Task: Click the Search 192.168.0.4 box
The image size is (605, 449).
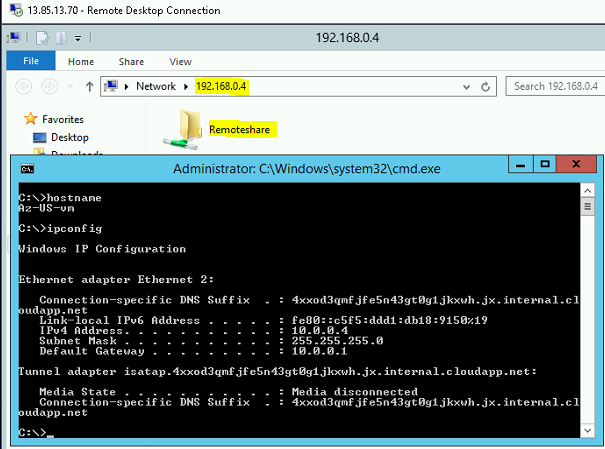Action: pyautogui.click(x=555, y=86)
